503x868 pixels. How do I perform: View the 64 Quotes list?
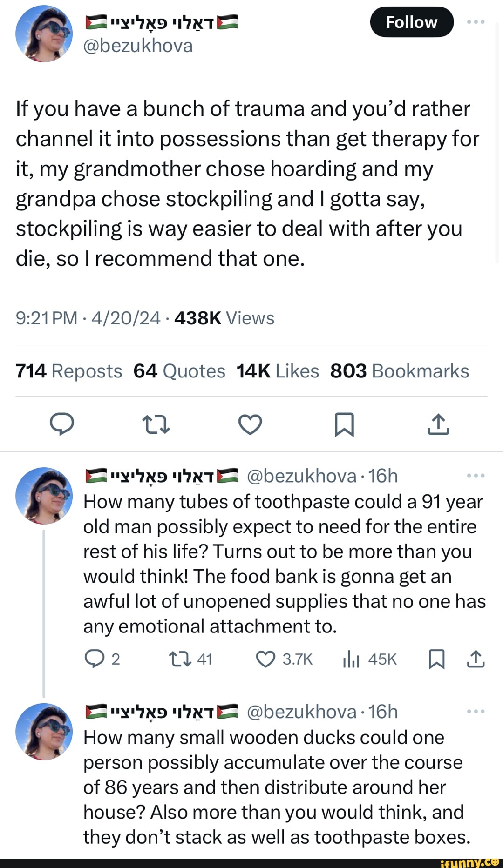(179, 371)
